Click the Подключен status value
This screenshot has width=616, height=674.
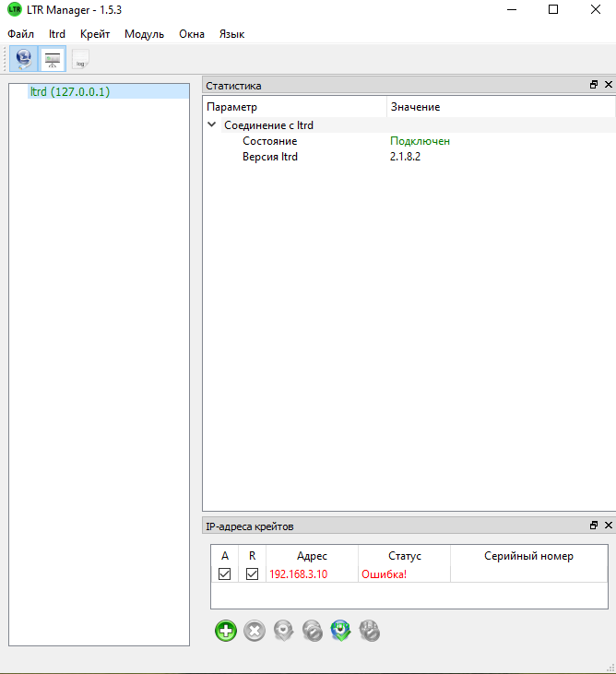click(x=420, y=141)
